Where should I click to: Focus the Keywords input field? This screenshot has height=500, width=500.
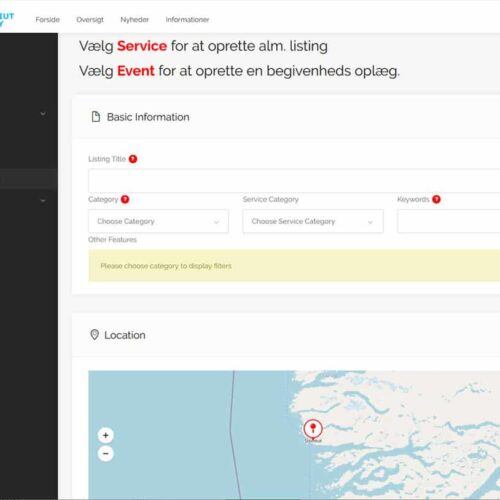(x=449, y=221)
